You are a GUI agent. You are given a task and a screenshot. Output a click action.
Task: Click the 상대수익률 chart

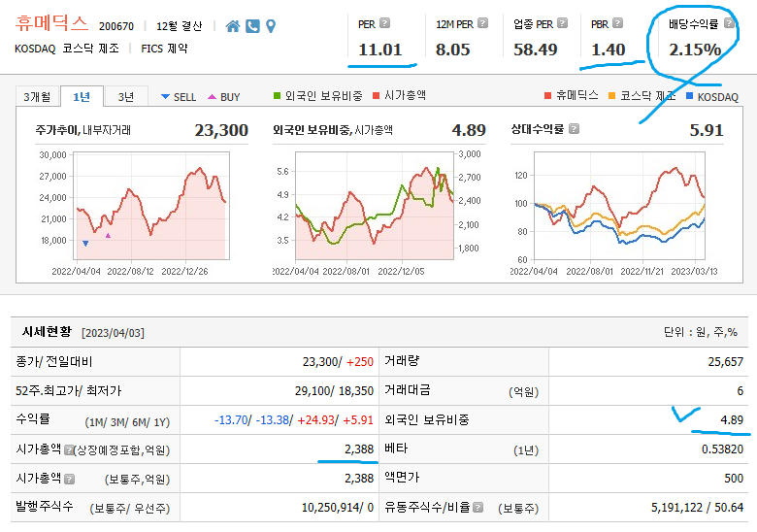click(x=619, y=206)
